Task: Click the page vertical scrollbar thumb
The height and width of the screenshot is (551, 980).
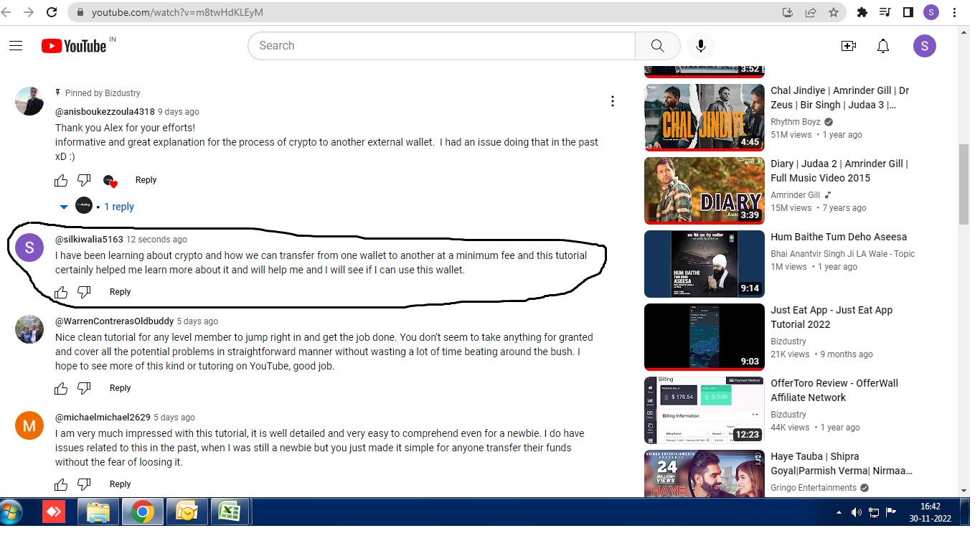Action: [963, 185]
